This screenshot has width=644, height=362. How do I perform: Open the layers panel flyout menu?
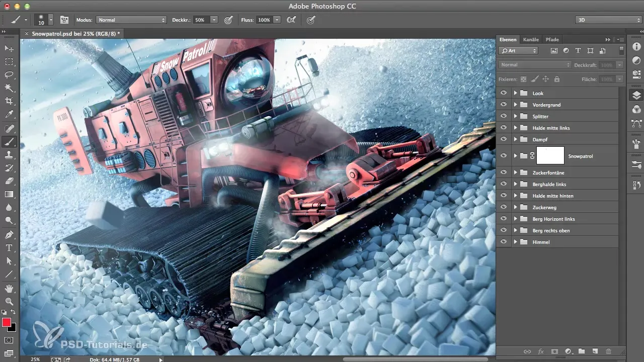620,39
